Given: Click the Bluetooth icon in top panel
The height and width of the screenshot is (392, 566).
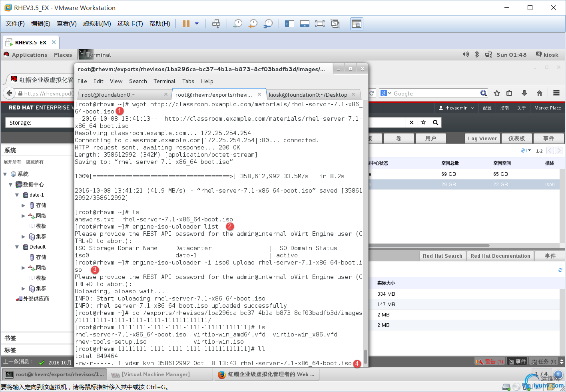Looking at the screenshot, I should click(x=477, y=54).
